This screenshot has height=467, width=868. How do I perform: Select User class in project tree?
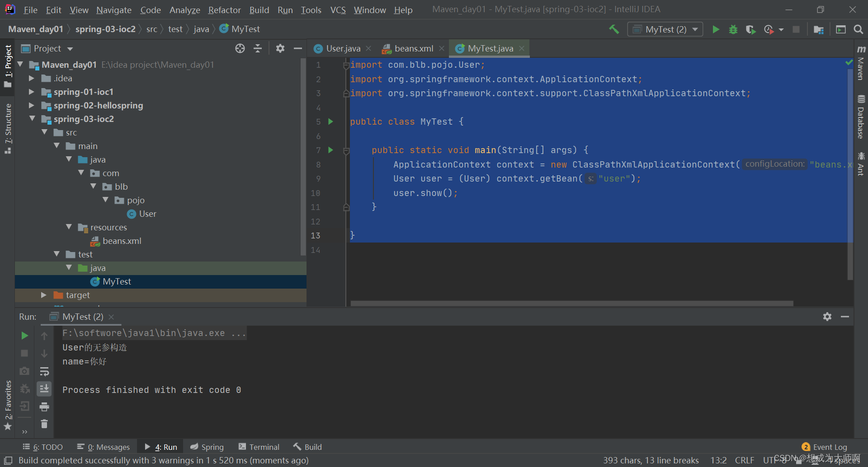pyautogui.click(x=142, y=214)
